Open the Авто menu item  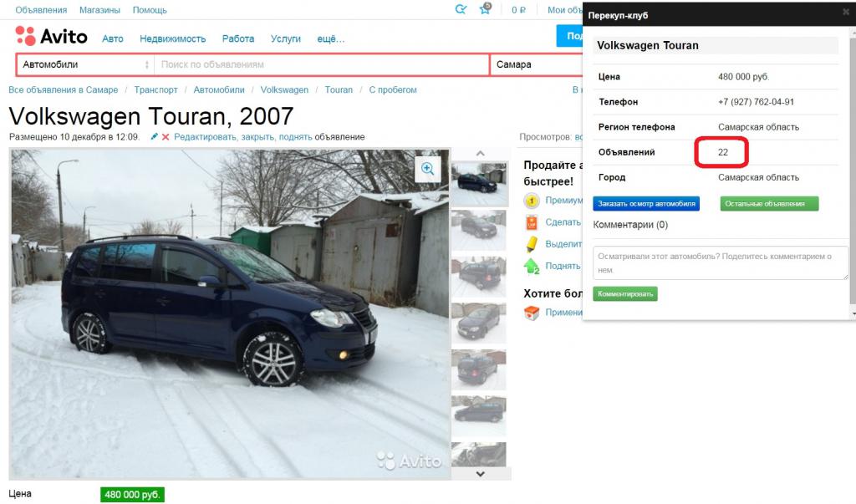[113, 38]
